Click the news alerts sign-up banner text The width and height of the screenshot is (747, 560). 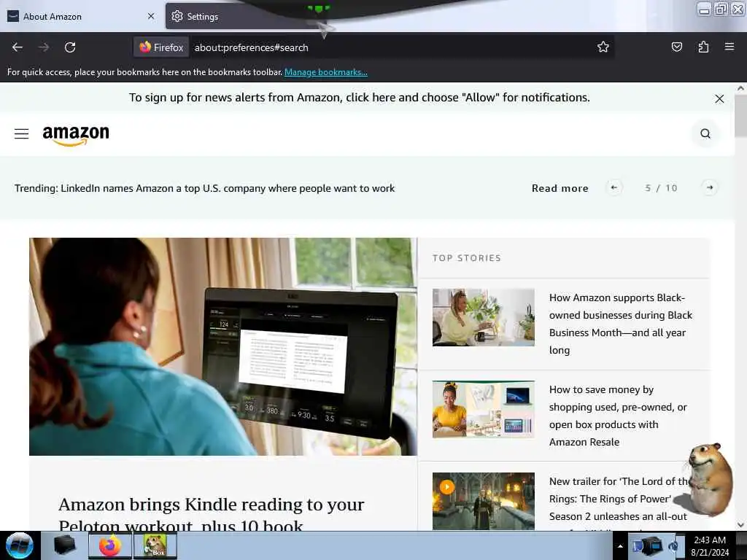pyautogui.click(x=359, y=97)
